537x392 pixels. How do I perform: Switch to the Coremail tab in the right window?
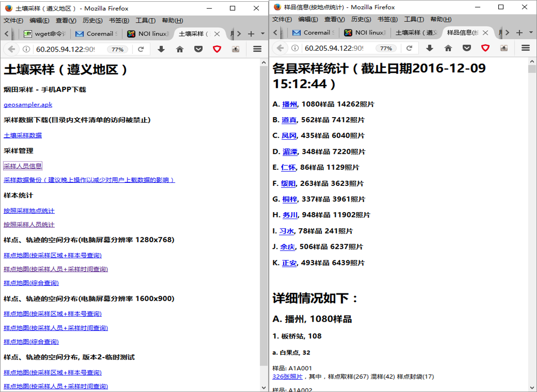tap(319, 33)
